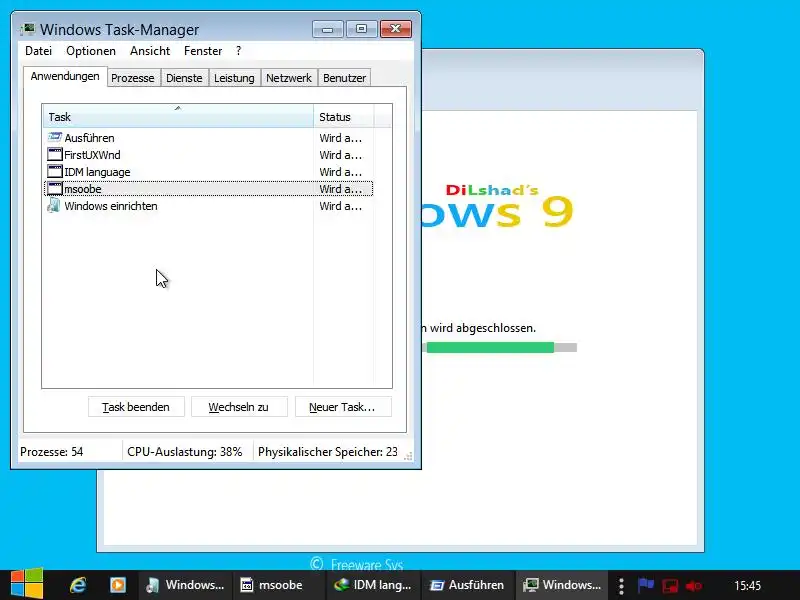Open the Ansicht menu

point(149,51)
